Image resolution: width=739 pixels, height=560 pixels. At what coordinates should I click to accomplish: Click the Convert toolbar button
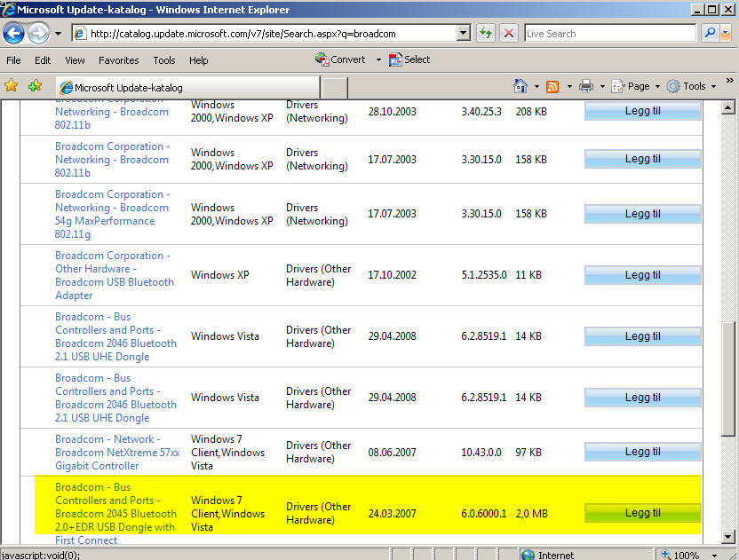coord(341,59)
